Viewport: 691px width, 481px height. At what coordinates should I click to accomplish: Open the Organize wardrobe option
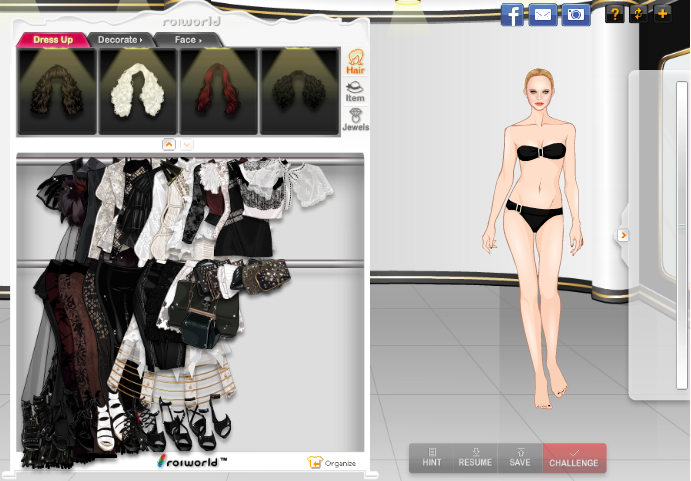pyautogui.click(x=332, y=462)
